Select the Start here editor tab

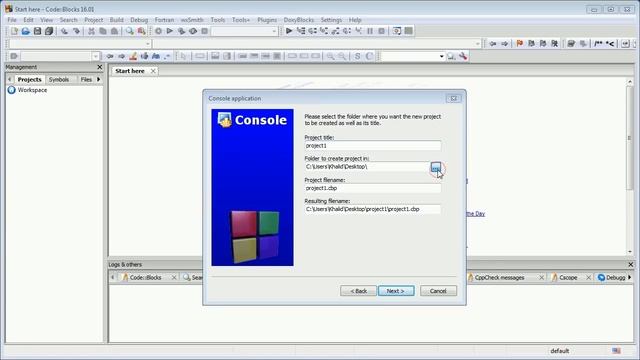coord(130,71)
